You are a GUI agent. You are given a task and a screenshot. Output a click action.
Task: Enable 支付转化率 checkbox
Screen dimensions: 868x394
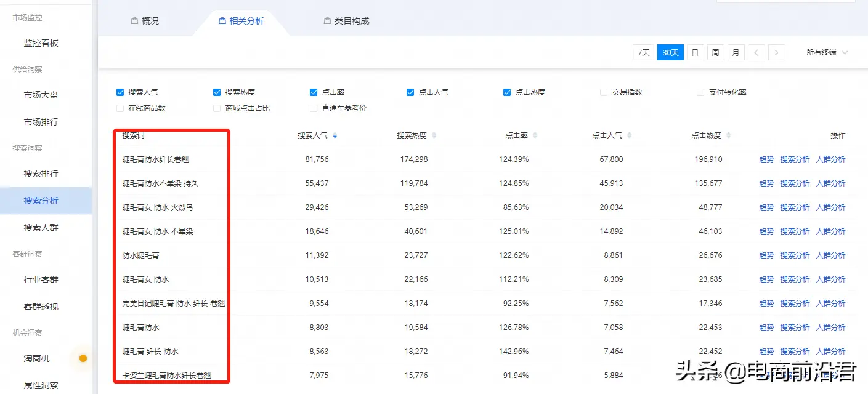point(700,92)
